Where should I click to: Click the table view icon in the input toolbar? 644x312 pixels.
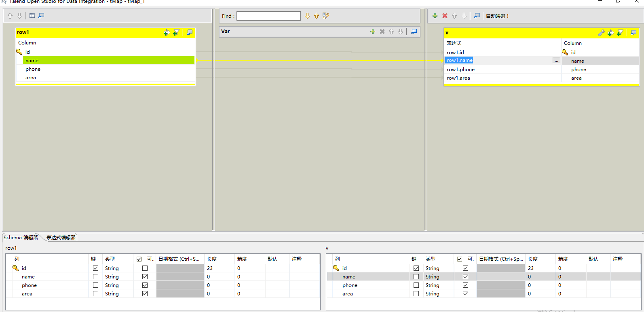[32, 16]
